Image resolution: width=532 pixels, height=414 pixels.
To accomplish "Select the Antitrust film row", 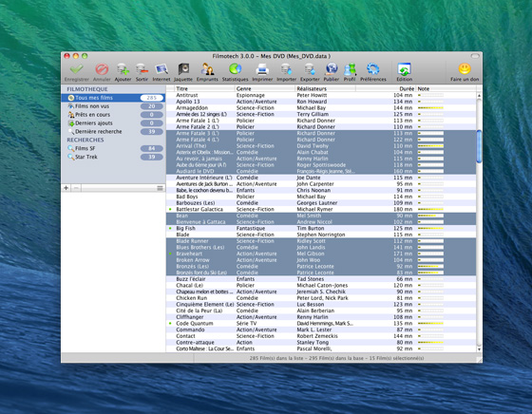I will coord(321,95).
